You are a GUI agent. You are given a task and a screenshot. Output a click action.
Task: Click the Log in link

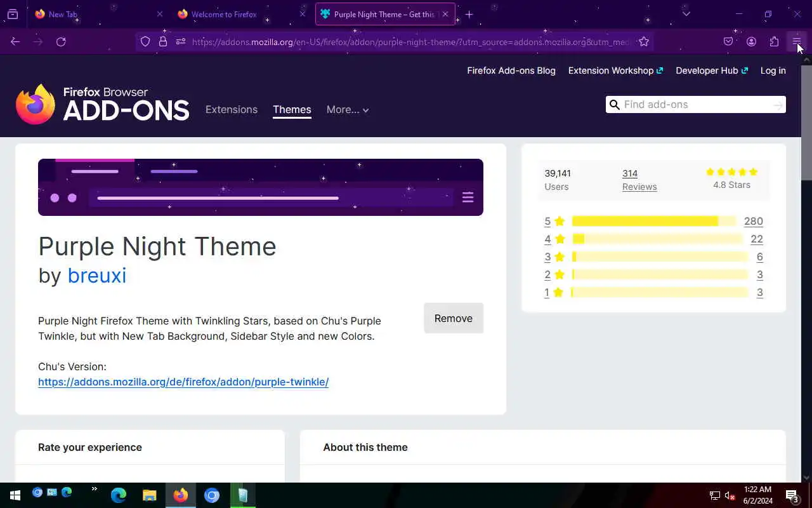click(x=773, y=70)
